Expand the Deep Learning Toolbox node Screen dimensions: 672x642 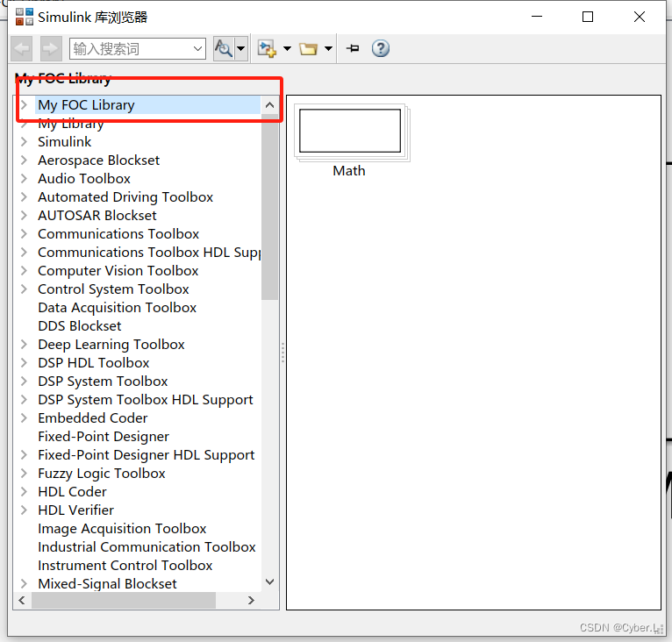(x=24, y=345)
